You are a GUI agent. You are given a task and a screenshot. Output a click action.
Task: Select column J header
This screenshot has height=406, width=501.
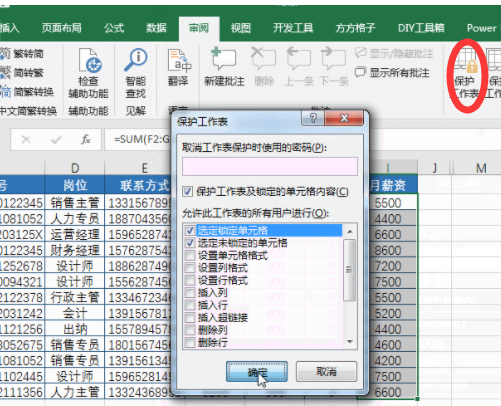[x=434, y=168]
